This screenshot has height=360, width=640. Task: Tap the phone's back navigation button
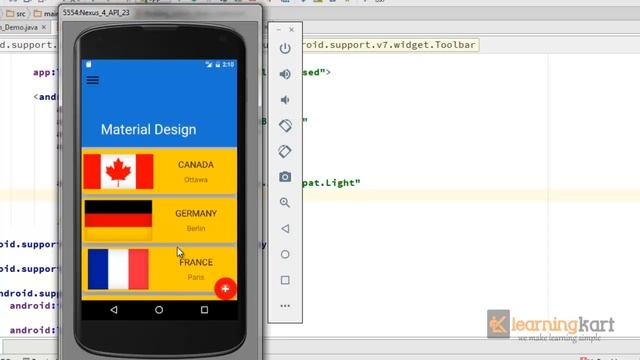point(114,310)
